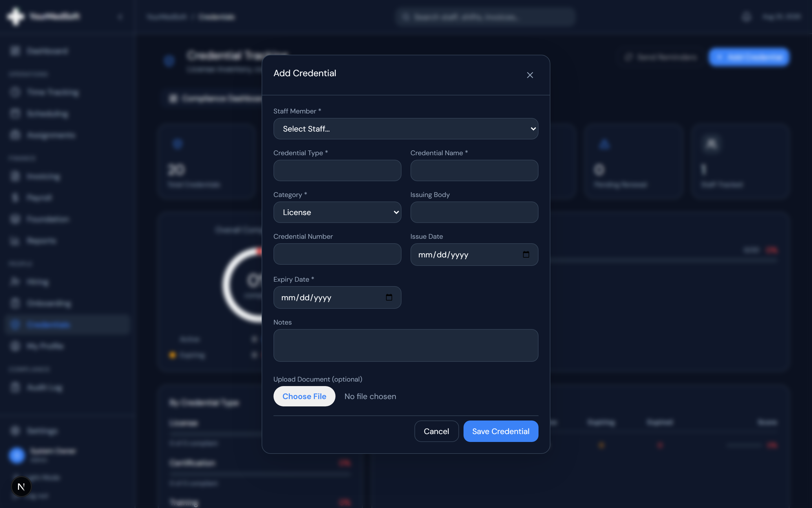Click into the Notes text area
812x508 pixels.
coord(406,345)
